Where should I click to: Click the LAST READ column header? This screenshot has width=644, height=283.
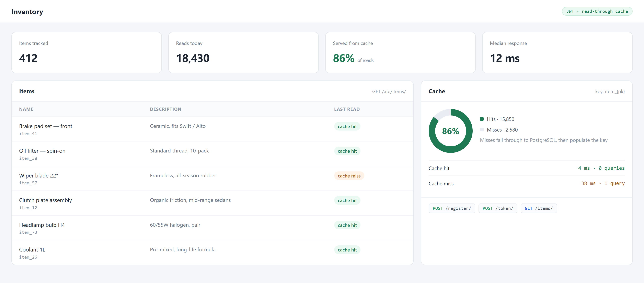pos(347,109)
